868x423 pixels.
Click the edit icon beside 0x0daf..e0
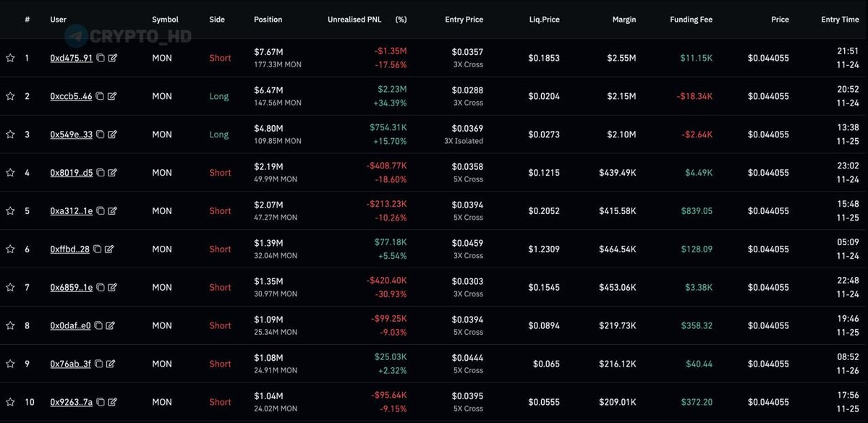(110, 326)
